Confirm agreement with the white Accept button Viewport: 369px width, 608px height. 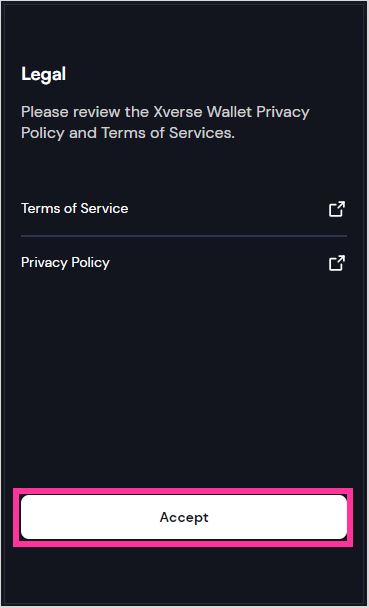click(x=184, y=517)
